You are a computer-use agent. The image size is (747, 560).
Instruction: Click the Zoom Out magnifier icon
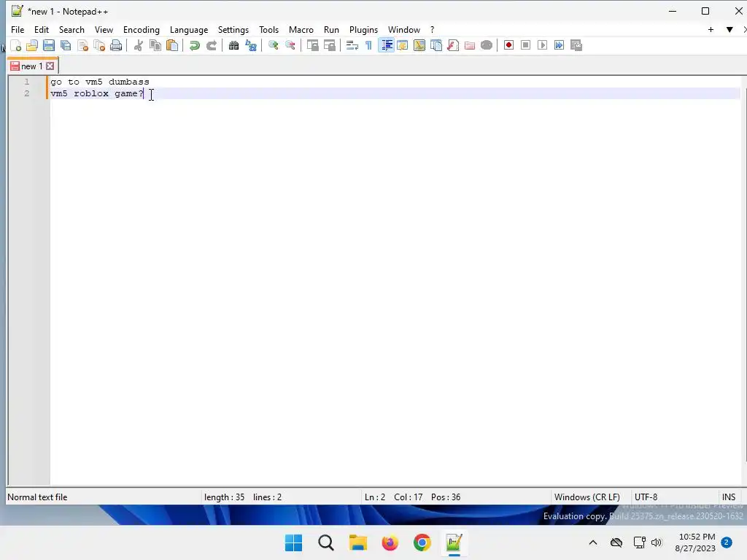coord(290,45)
